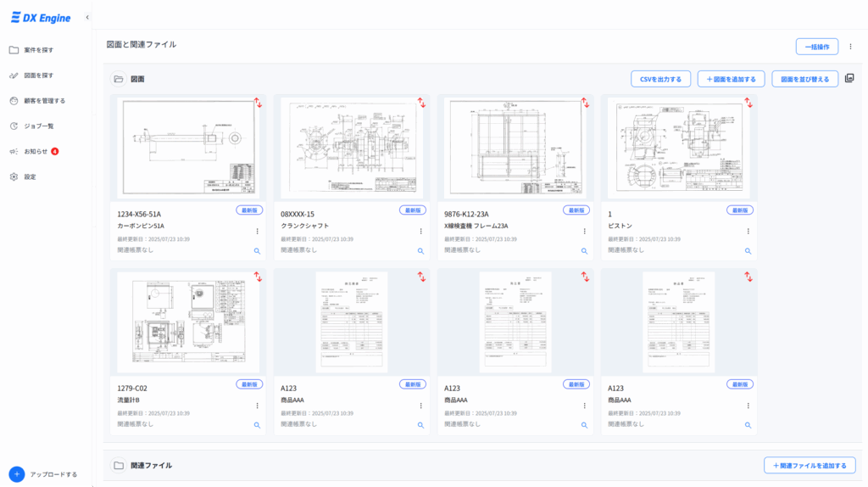
Task: Click the DX Engine logo
Action: point(41,18)
